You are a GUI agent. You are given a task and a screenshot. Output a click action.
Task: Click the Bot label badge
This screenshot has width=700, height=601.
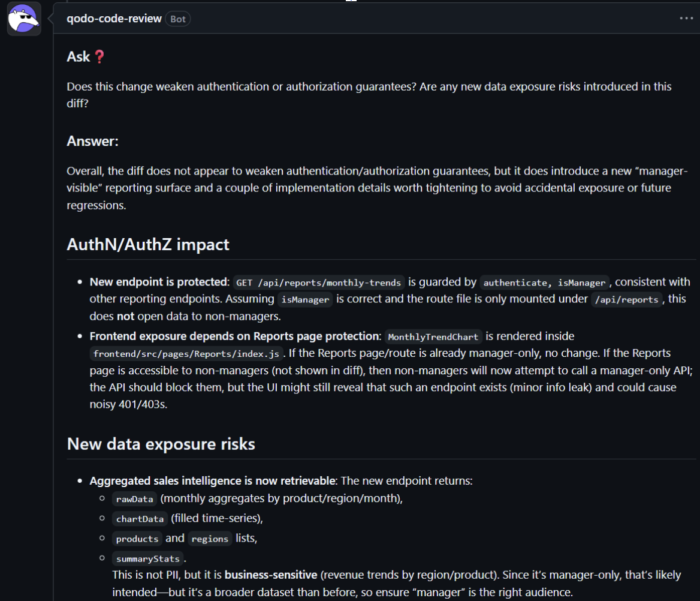click(177, 19)
